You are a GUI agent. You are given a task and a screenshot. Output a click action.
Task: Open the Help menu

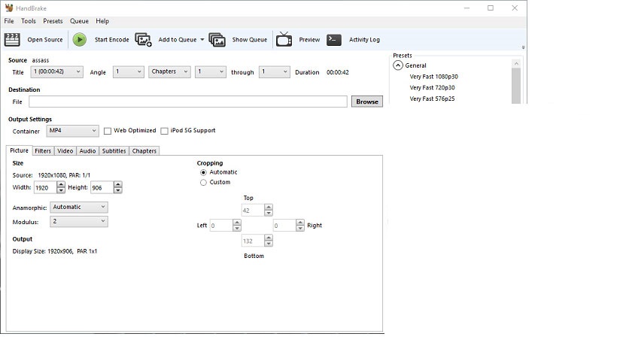coord(102,21)
